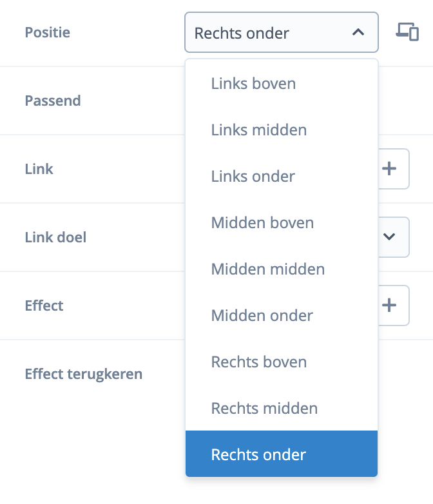Select Midden boven in the dropdown list
433x504 pixels.
click(x=262, y=223)
